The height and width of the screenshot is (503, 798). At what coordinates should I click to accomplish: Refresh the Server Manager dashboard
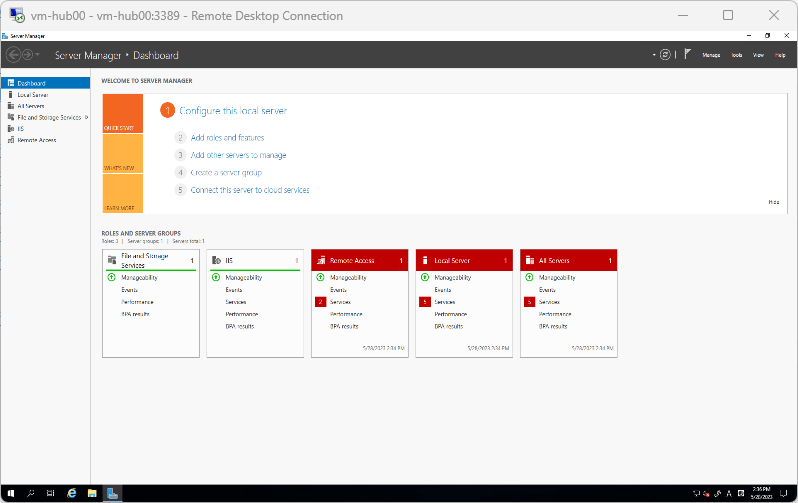(x=665, y=54)
